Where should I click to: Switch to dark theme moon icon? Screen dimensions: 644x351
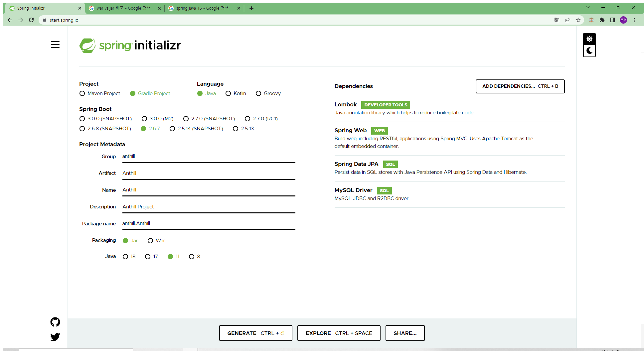pos(589,51)
